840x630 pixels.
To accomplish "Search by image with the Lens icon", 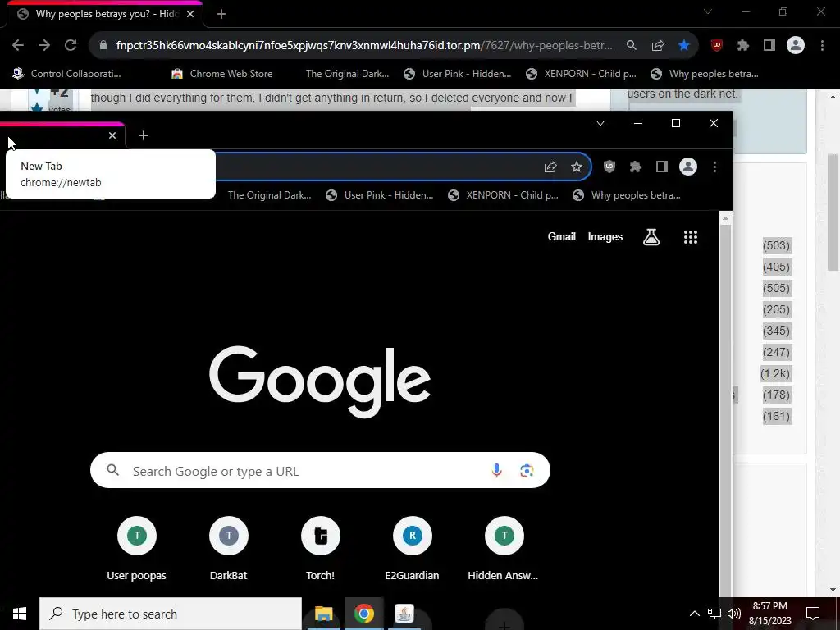I will (x=527, y=470).
